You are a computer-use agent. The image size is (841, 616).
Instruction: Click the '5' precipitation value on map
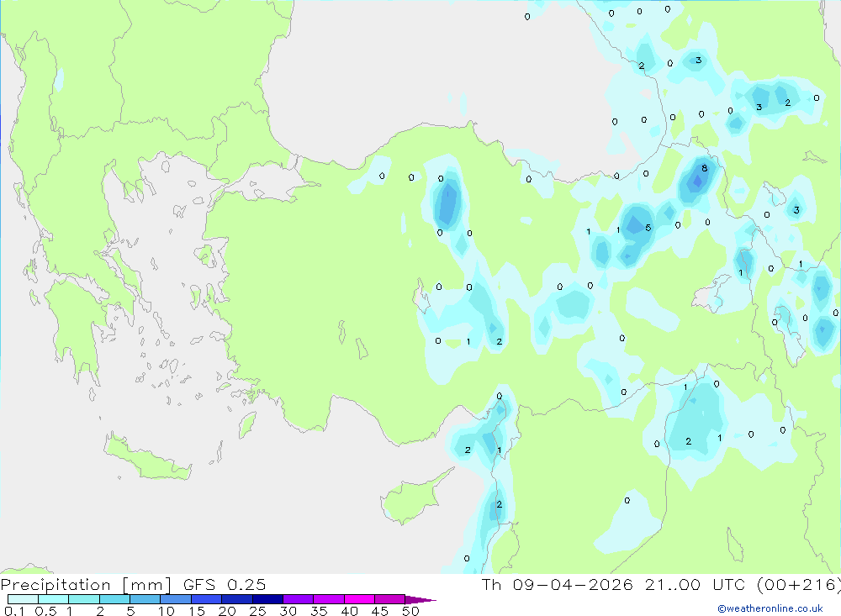(x=648, y=228)
